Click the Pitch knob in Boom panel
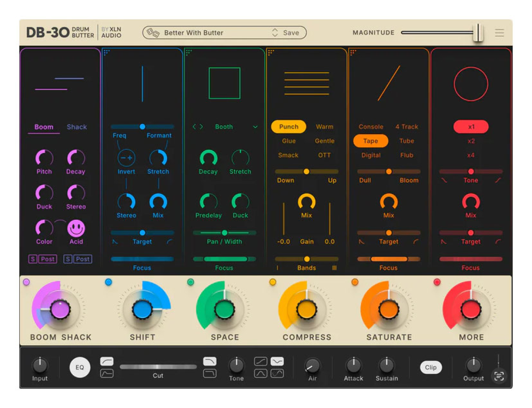Image resolution: width=532 pixels, height=408 pixels. point(44,158)
